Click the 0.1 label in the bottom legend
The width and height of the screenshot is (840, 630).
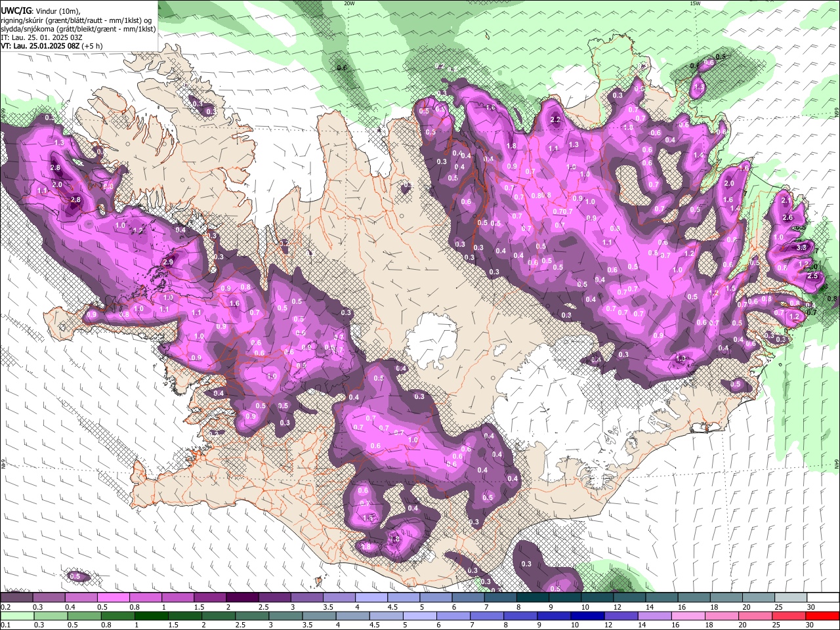click(x=5, y=625)
